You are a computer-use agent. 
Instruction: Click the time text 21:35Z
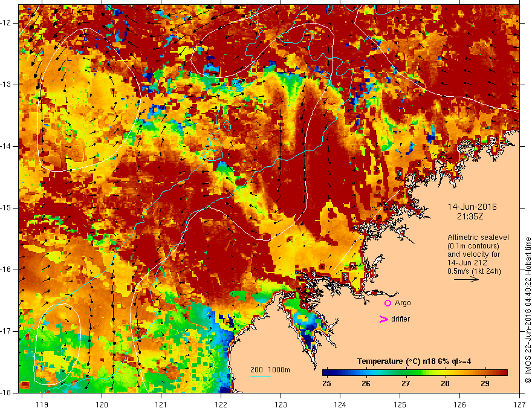pyautogui.click(x=470, y=216)
